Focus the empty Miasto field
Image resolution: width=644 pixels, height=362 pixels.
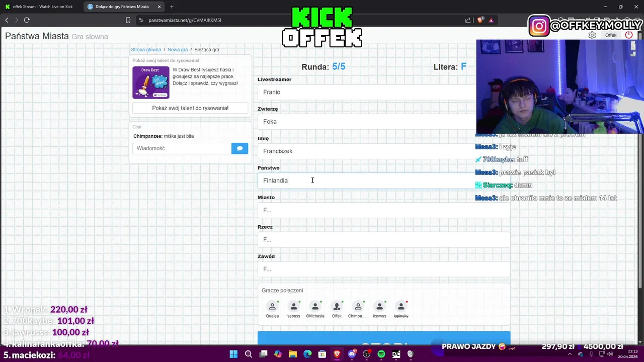(384, 210)
